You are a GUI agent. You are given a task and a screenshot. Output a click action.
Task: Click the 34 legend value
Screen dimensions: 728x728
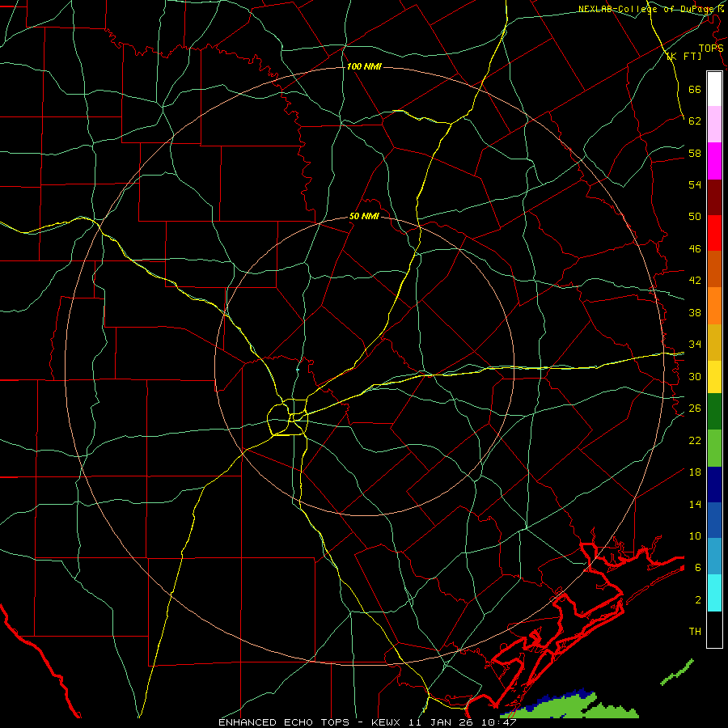pos(695,345)
